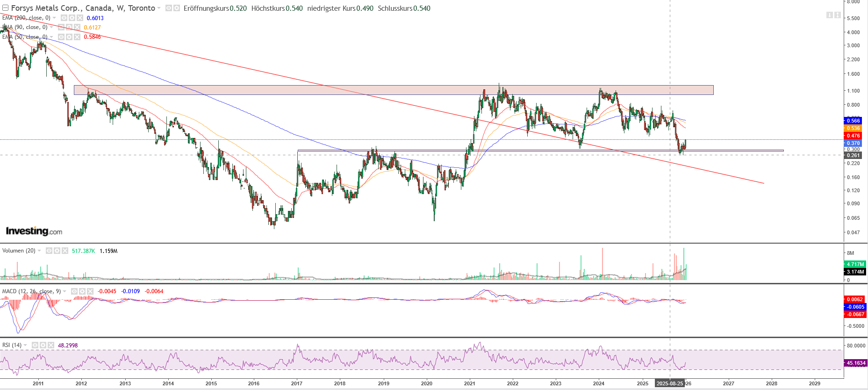Click the 2025-08-25 date marker on axis
This screenshot has height=390, width=868.
click(669, 383)
